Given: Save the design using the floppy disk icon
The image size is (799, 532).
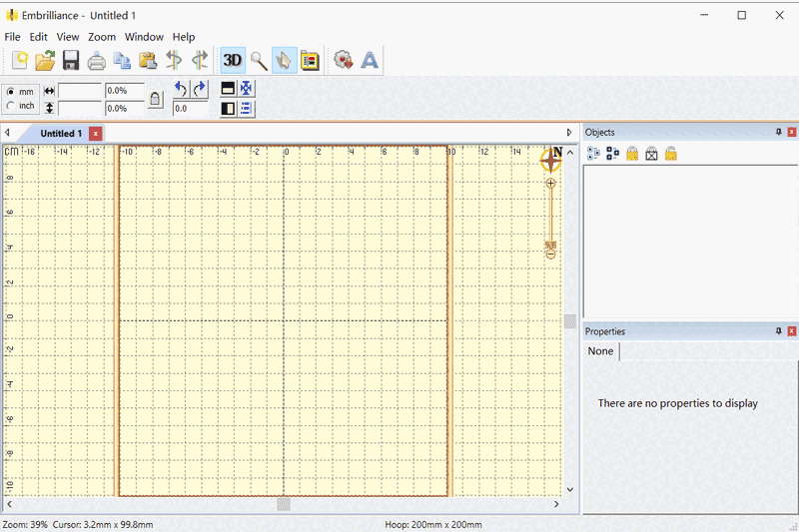Looking at the screenshot, I should pos(71,61).
